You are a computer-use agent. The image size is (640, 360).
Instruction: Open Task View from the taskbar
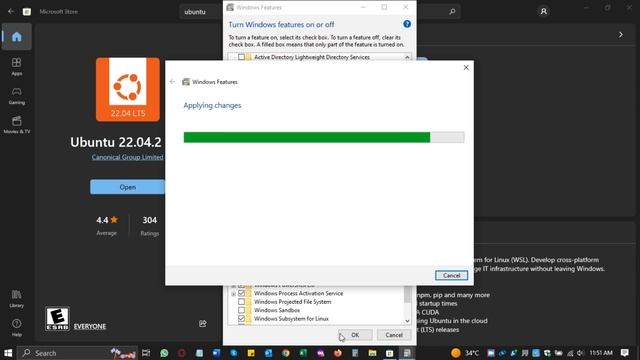tap(146, 353)
